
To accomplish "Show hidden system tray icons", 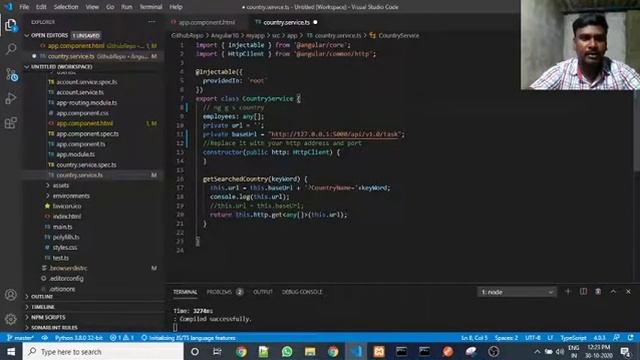I will pos(537,351).
